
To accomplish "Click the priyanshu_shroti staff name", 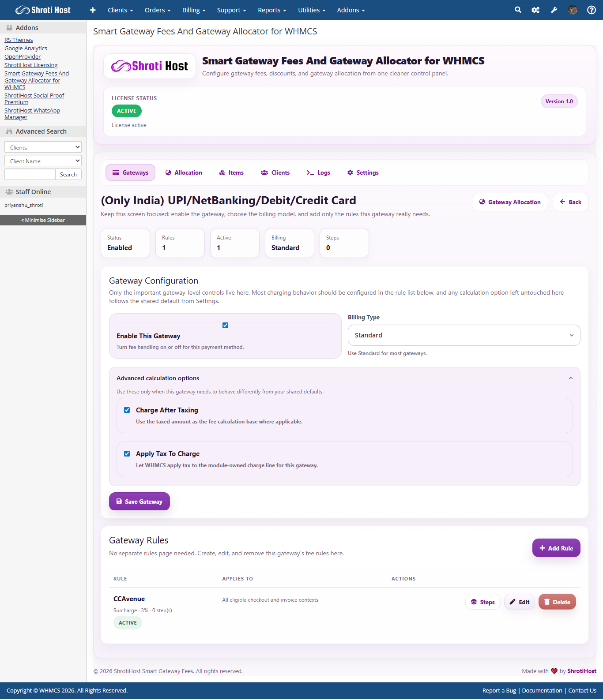I will 24,205.
